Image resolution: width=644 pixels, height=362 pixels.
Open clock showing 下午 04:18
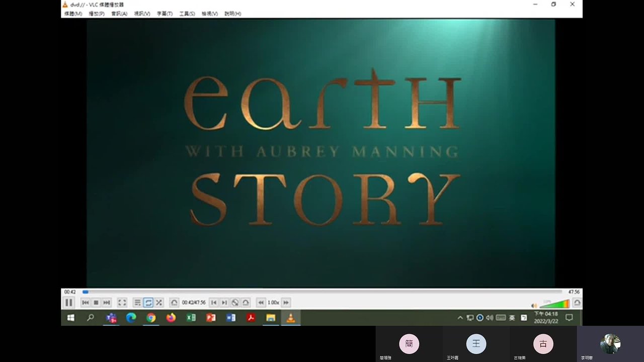[x=546, y=318]
